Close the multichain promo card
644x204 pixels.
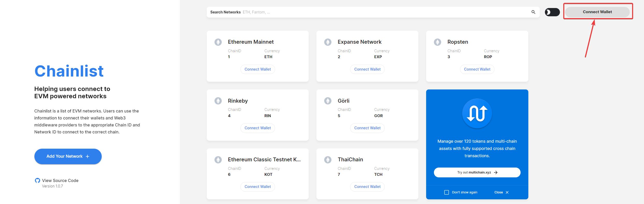pos(501,192)
